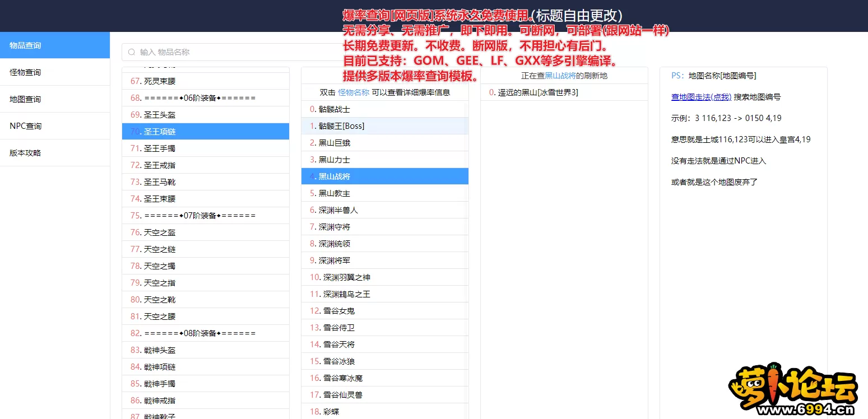
Task: Click the magnifier icon in search box
Action: point(132,52)
